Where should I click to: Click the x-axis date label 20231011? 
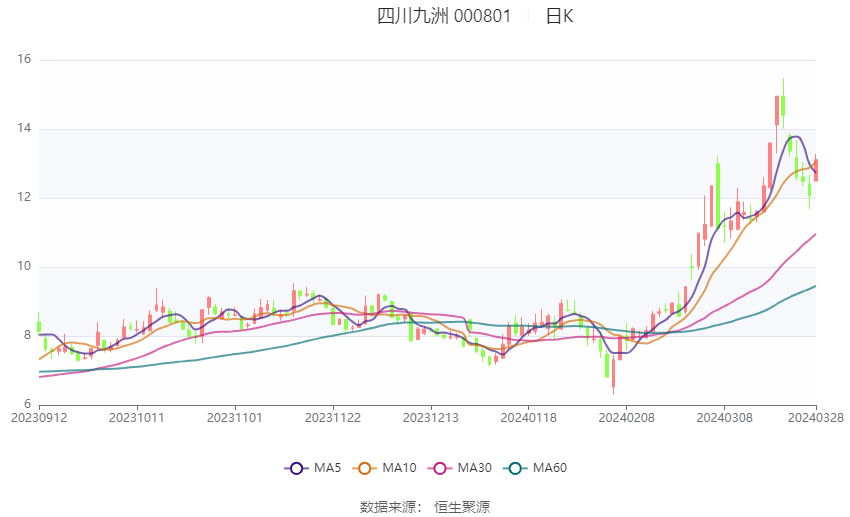point(137,418)
